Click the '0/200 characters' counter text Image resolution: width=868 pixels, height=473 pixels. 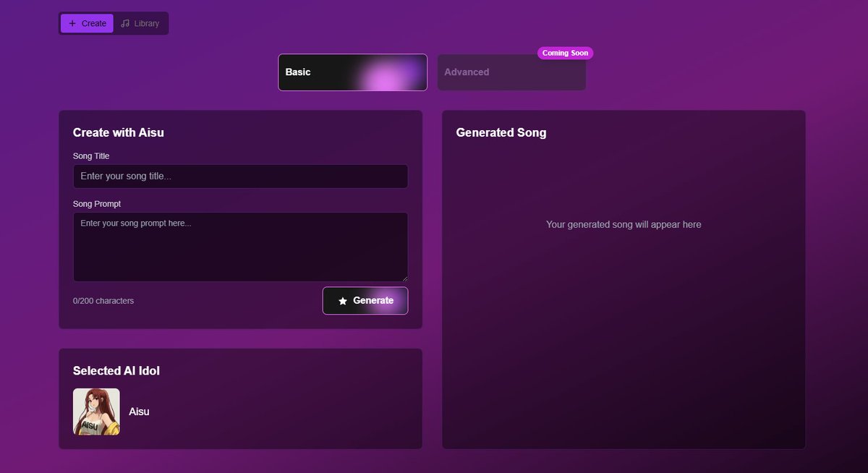coord(103,301)
